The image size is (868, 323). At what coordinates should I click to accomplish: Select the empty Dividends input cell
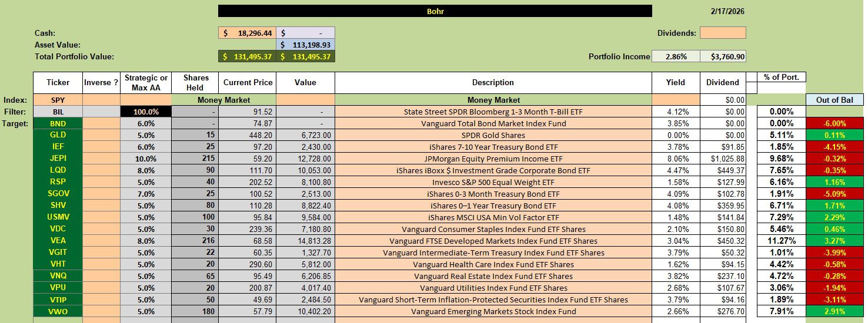(x=723, y=33)
